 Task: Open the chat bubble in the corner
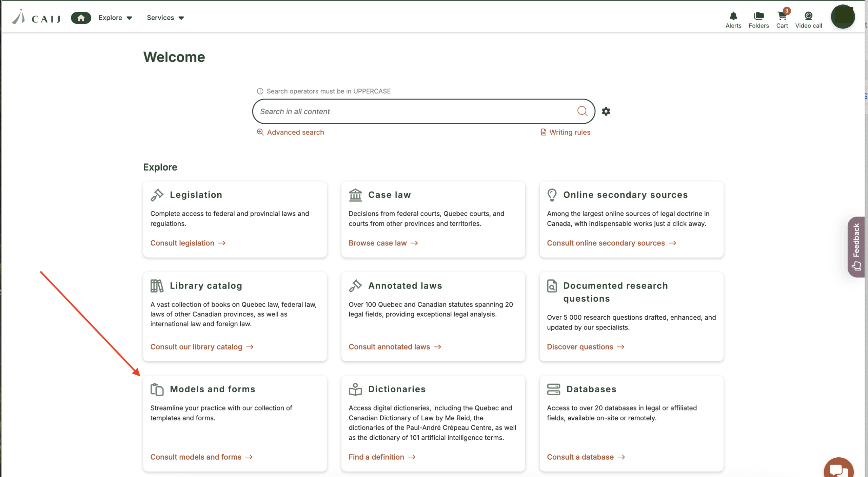pos(839,470)
